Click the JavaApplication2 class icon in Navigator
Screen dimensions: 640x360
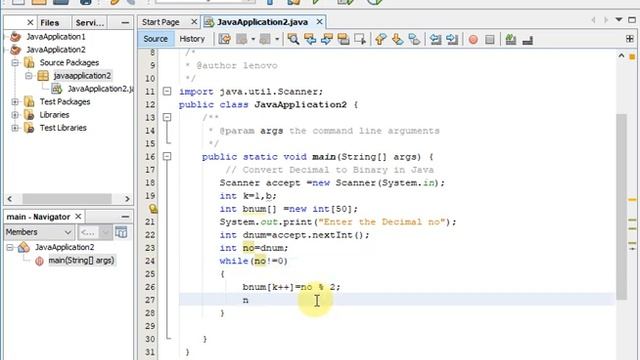24,247
